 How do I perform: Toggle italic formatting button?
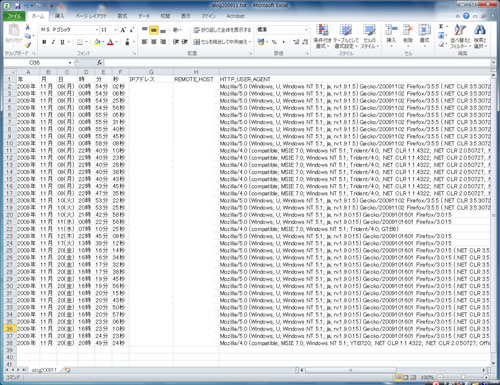[53, 42]
